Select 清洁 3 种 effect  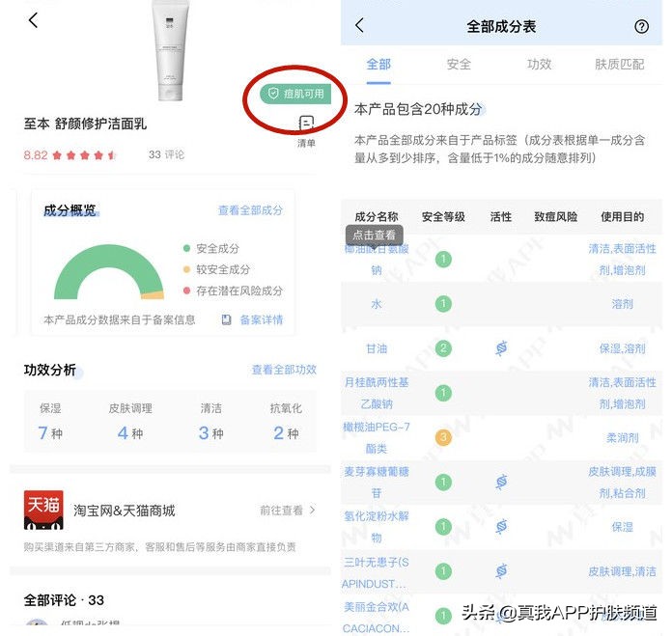coord(210,421)
